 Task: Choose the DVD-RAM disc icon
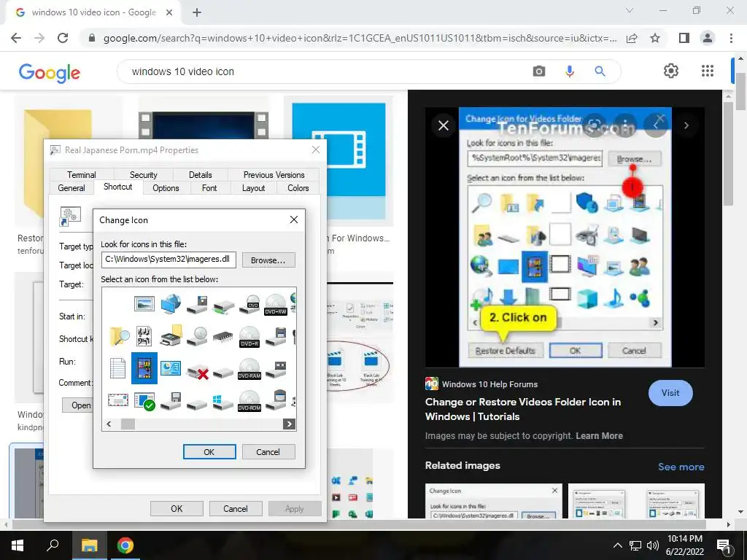click(249, 368)
